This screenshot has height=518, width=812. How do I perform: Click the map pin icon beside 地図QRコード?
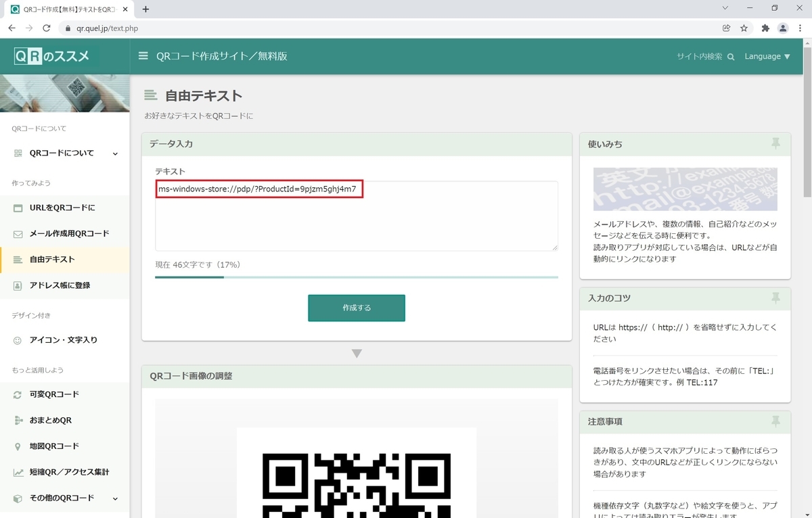point(18,447)
